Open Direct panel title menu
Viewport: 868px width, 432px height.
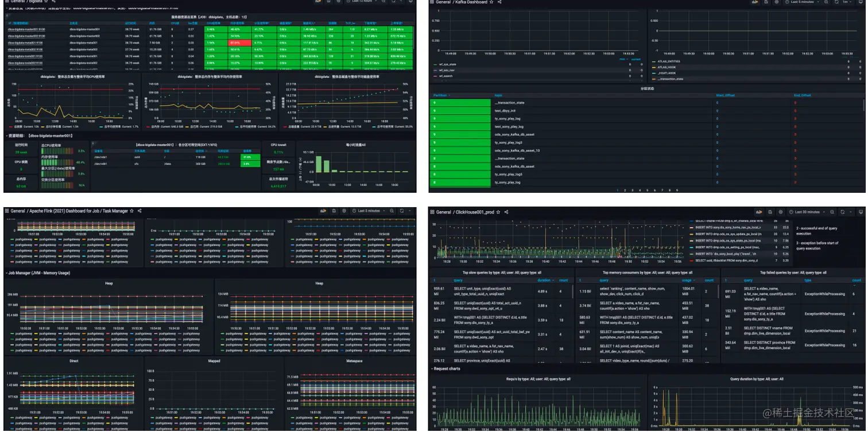[74, 361]
